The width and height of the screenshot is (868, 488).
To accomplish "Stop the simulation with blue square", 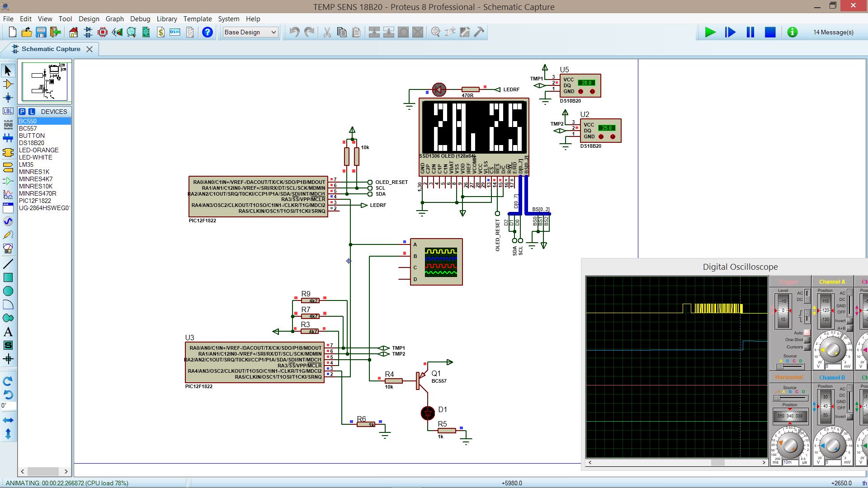I will [x=770, y=32].
